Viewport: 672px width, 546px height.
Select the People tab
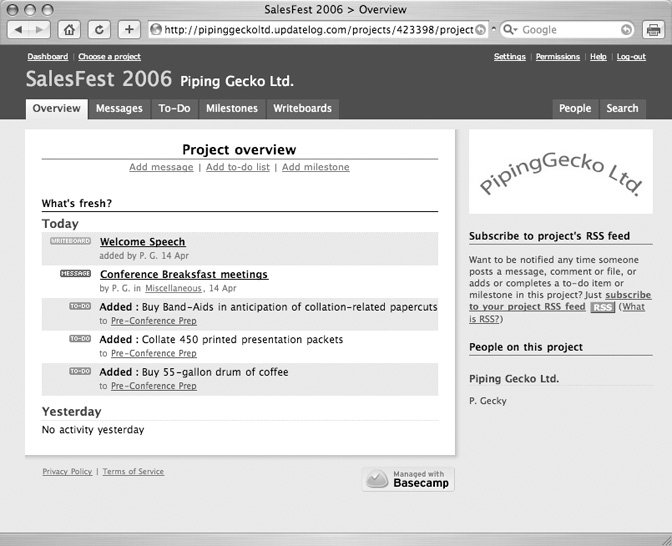pyautogui.click(x=575, y=108)
